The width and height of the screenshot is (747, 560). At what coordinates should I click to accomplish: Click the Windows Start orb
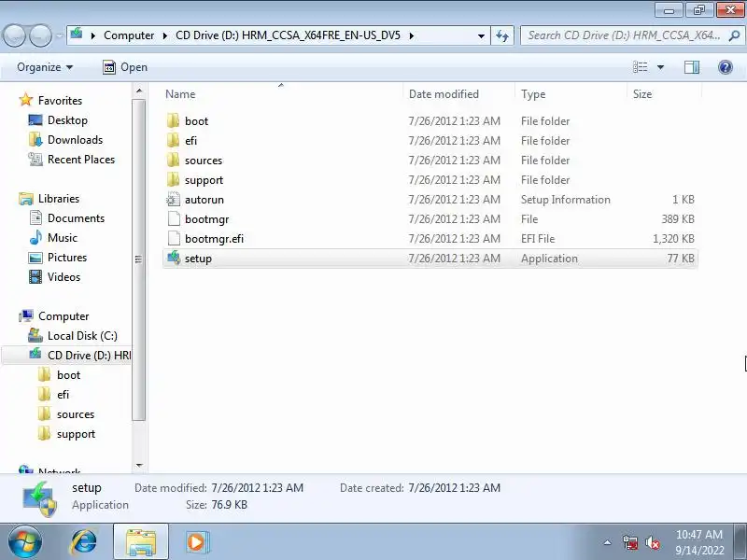tap(24, 542)
